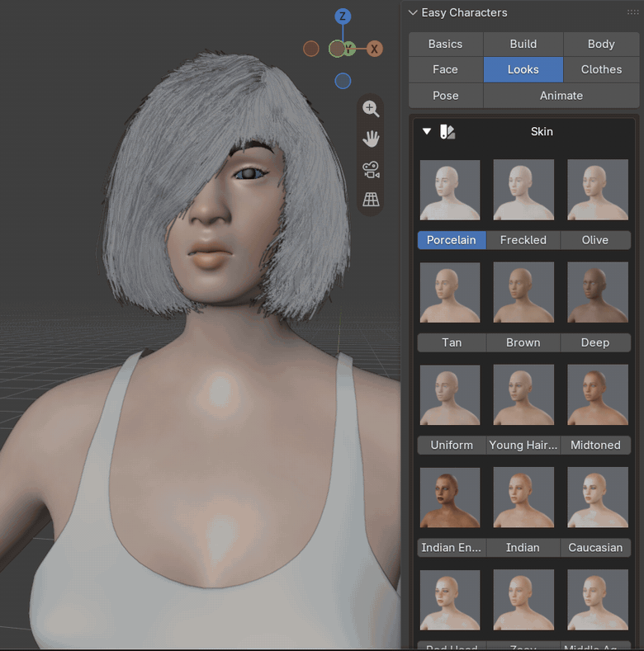
Task: Click the Midtoned skin preview thumbnail
Action: [598, 395]
